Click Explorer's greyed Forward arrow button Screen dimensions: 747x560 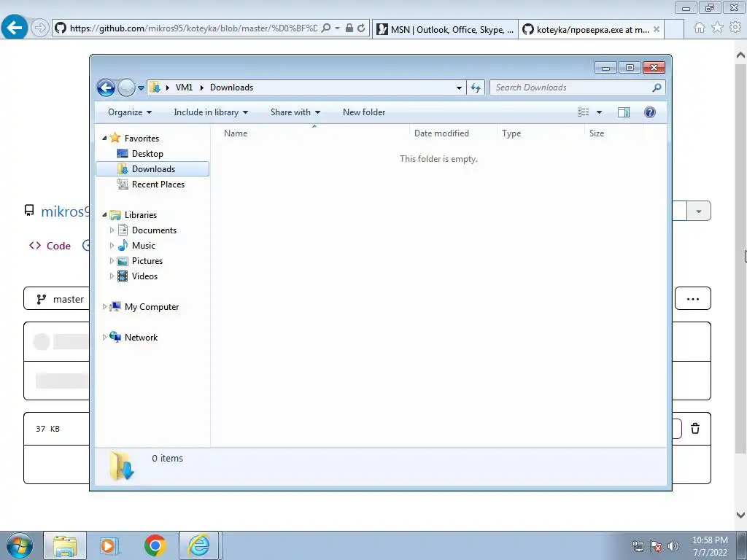click(126, 87)
